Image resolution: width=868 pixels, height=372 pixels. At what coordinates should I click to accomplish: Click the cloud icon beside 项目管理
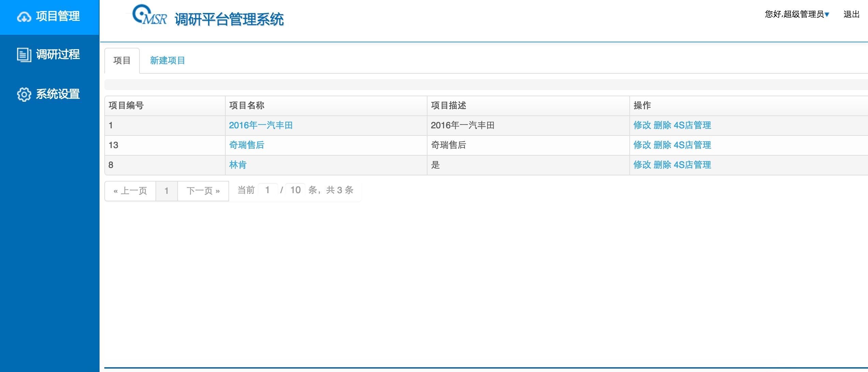pyautogui.click(x=24, y=17)
